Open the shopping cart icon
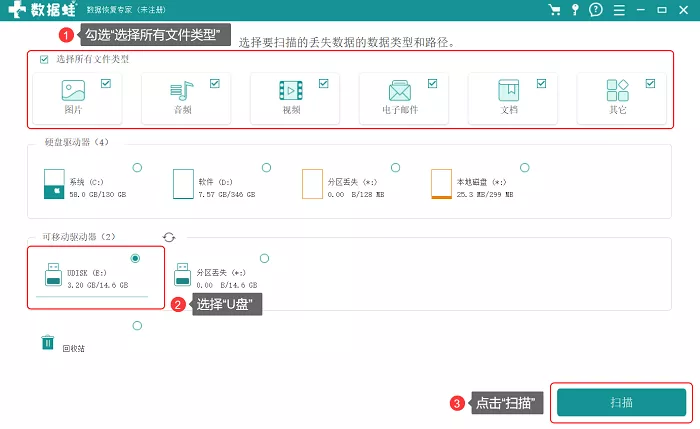Viewport: 700px width, 429px height. 554,10
